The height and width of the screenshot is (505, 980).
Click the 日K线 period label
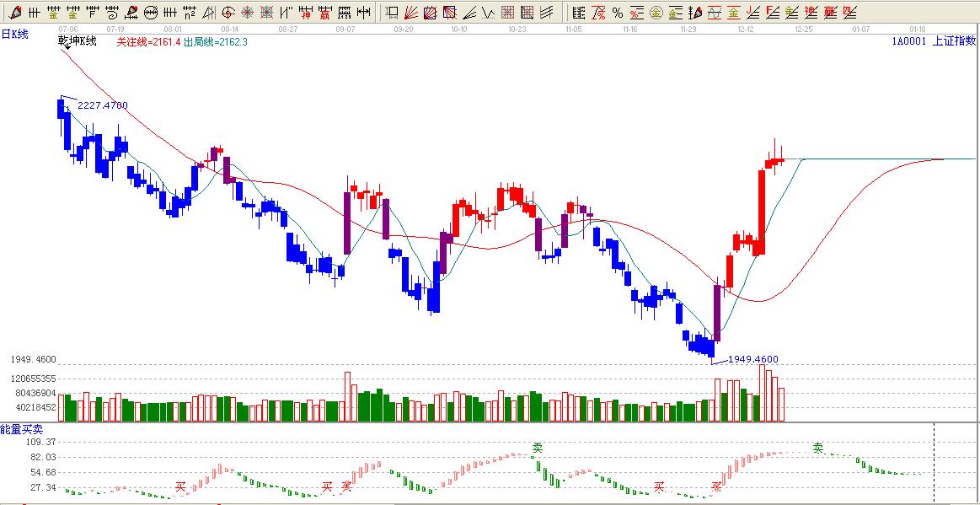[x=14, y=34]
